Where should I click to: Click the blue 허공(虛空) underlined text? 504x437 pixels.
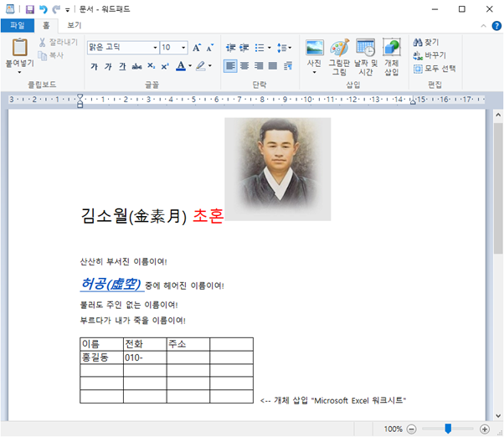pos(111,284)
